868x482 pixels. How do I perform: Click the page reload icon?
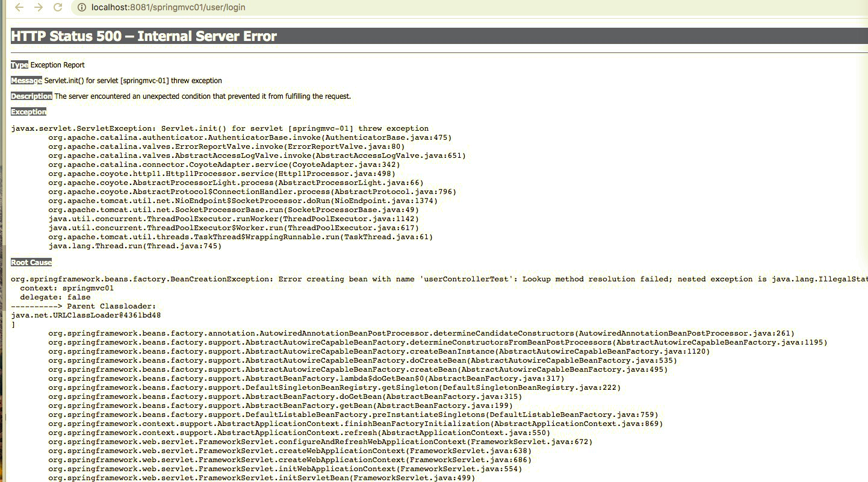pyautogui.click(x=57, y=7)
